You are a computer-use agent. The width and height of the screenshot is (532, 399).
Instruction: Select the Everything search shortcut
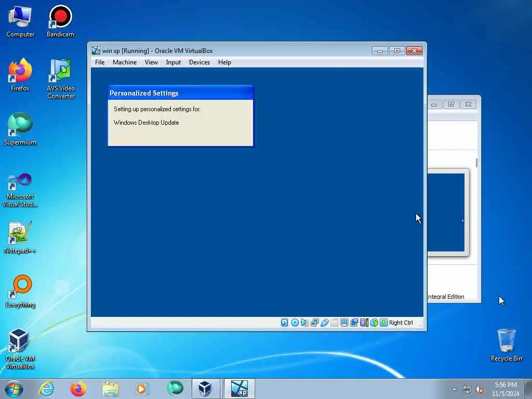pyautogui.click(x=20, y=291)
